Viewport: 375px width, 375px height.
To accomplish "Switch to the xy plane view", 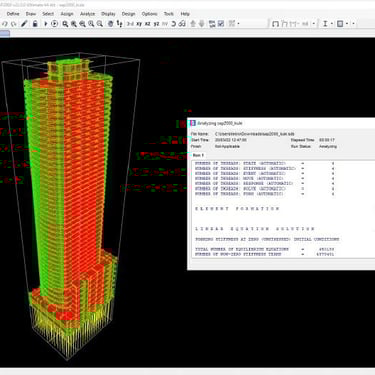I will (139, 24).
